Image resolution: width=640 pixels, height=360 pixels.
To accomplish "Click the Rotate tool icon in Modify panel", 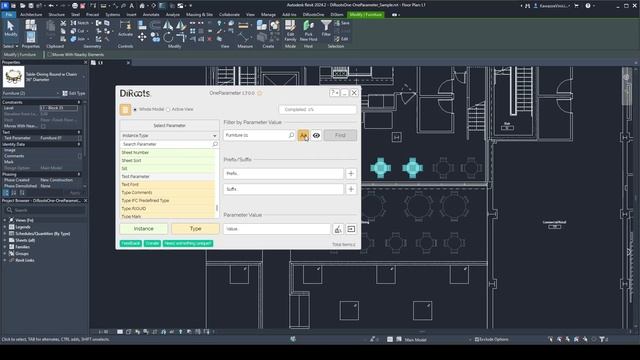I will coord(168,38).
